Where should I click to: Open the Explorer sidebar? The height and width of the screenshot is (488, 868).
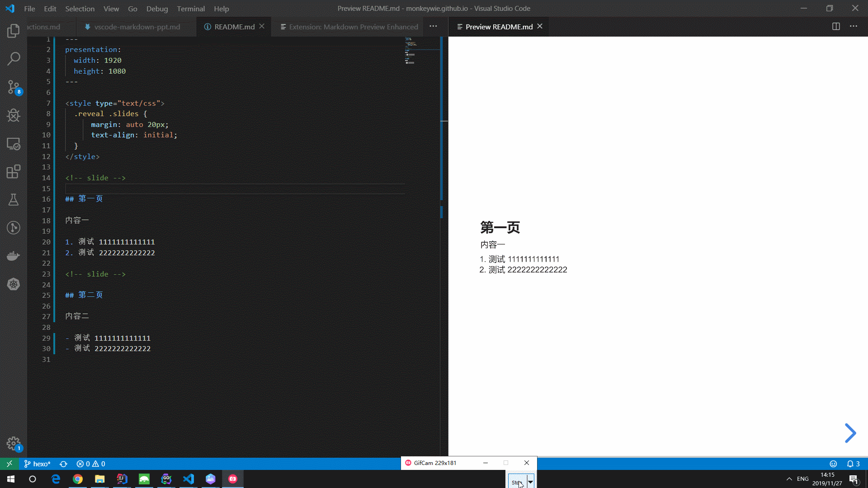click(x=14, y=31)
